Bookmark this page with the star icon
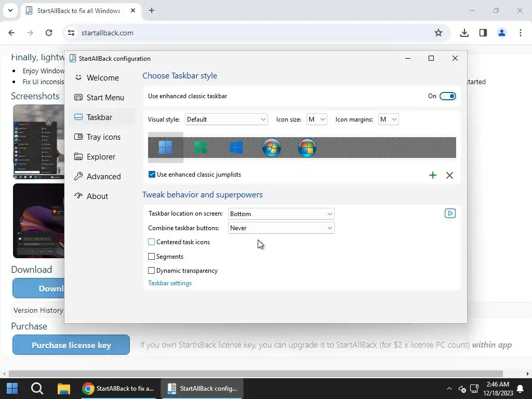Image resolution: width=532 pixels, height=399 pixels. [438, 33]
